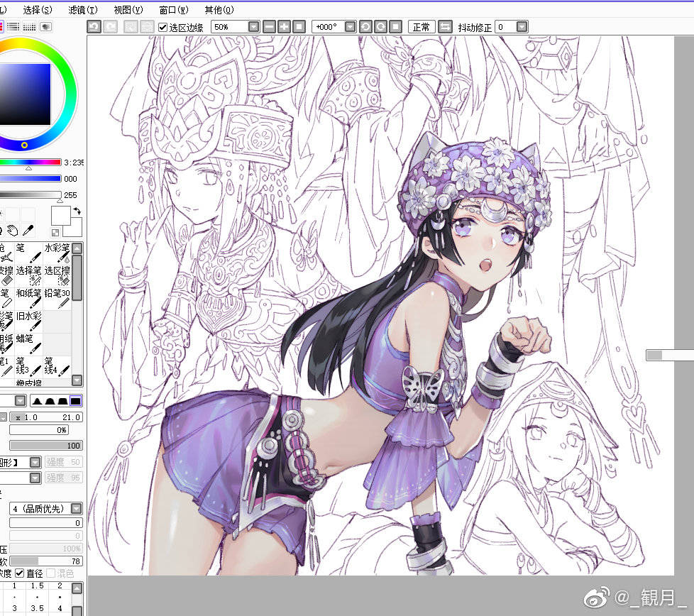Set the transparent color swatch
The image size is (694, 616).
[55, 232]
